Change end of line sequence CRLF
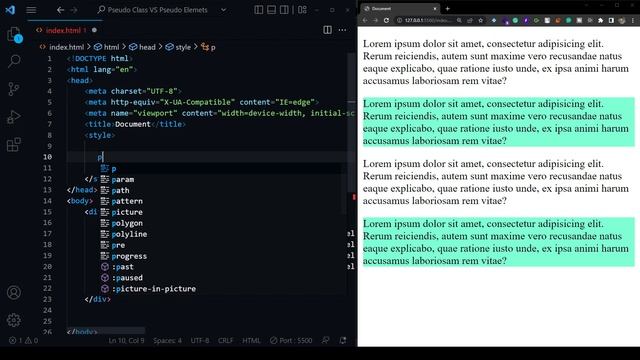 225,340
